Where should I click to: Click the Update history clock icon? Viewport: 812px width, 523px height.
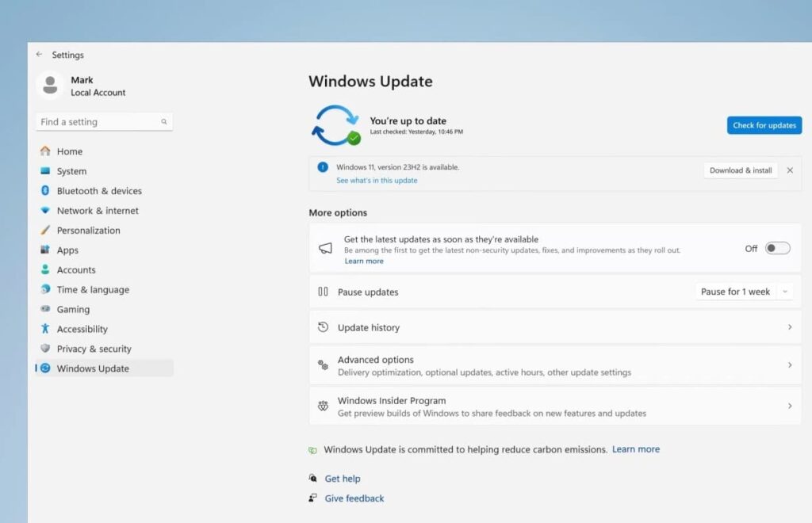(x=323, y=327)
